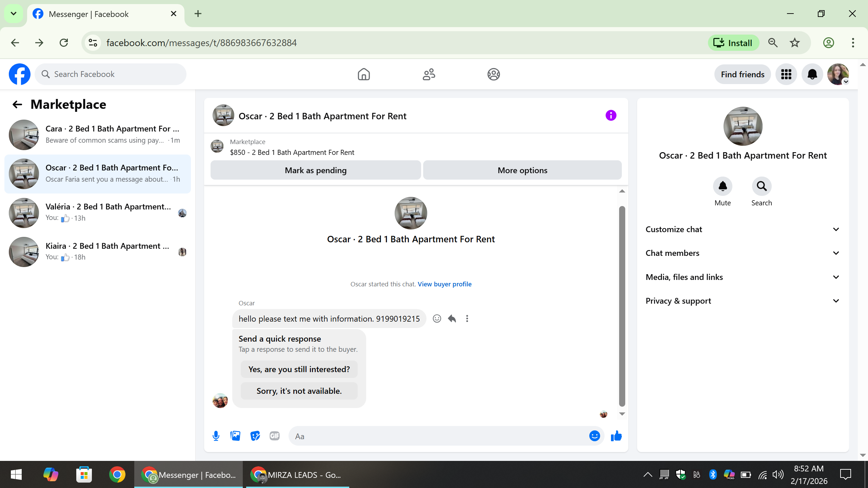
Task: Click the chat message scrollbar thumb
Action: coord(622,306)
